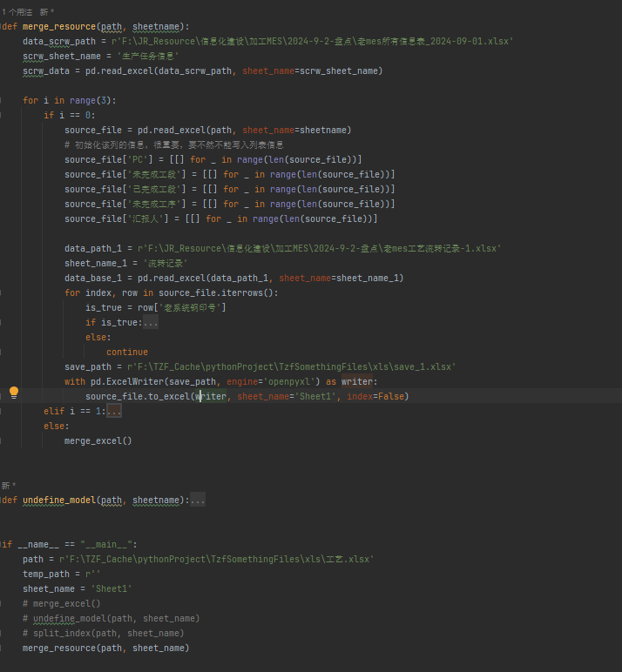Click the merge_excel() call in the else branch
Viewport: 622px width, 672px height.
click(x=98, y=440)
